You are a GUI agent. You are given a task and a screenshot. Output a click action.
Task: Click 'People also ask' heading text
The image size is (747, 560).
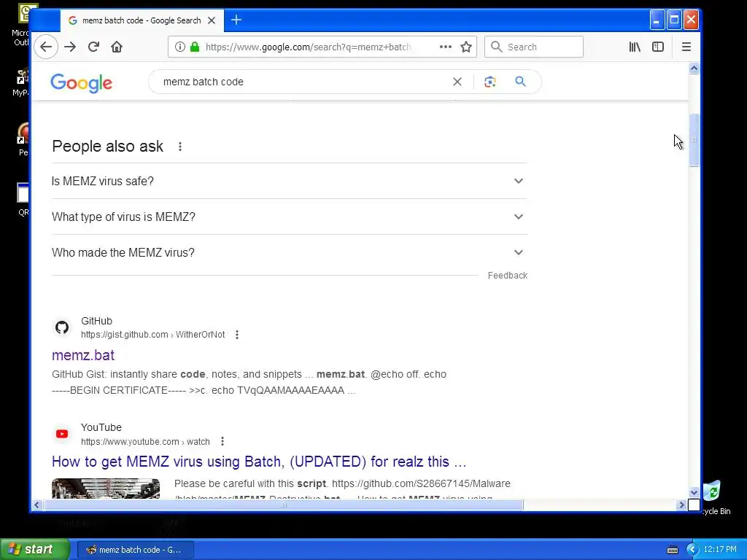coord(108,146)
